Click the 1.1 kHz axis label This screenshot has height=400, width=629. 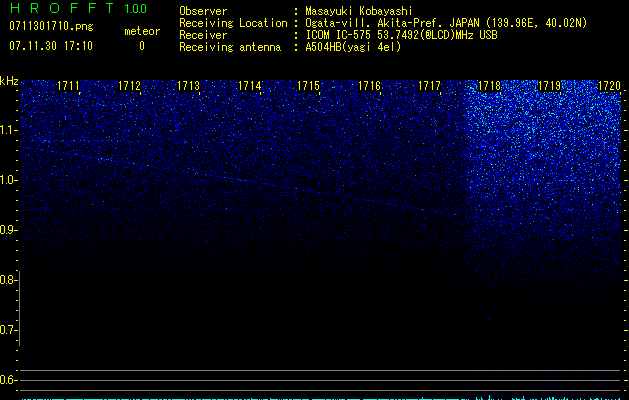click(x=8, y=130)
